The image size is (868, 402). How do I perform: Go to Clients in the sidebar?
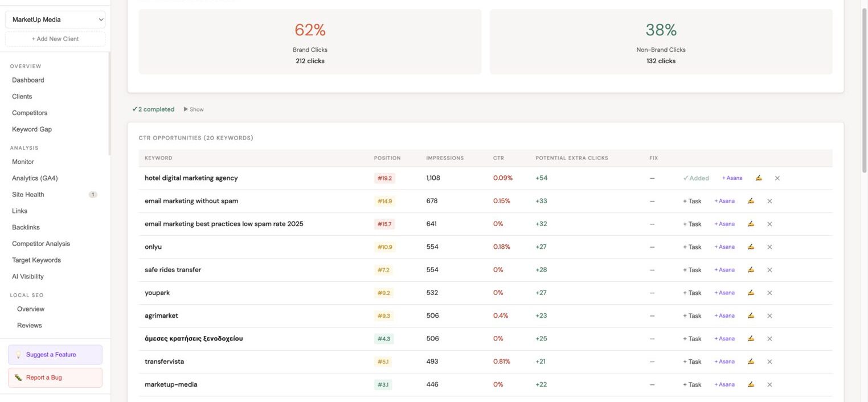coord(22,96)
